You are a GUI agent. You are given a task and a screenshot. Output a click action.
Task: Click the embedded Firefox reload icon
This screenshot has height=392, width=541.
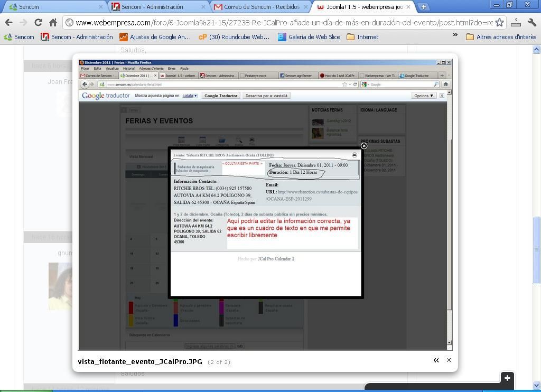tap(355, 84)
